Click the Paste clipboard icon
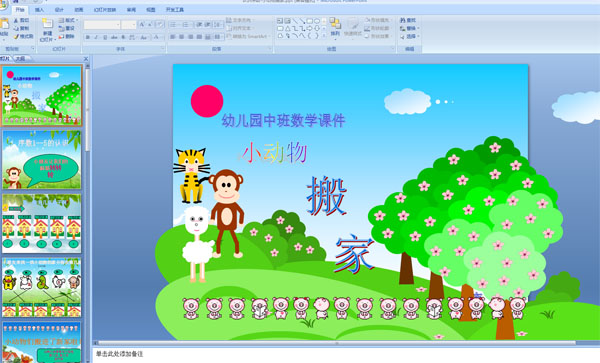600x363 pixels. click(x=4, y=24)
